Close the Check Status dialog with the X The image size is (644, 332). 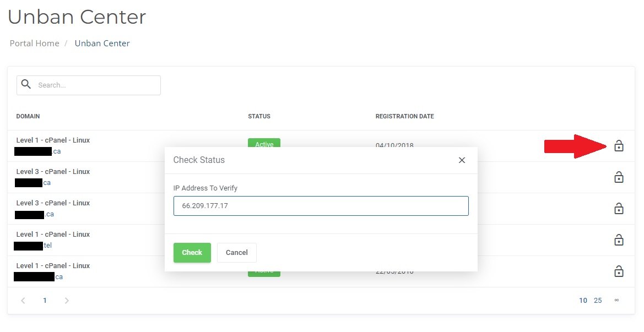pyautogui.click(x=462, y=160)
